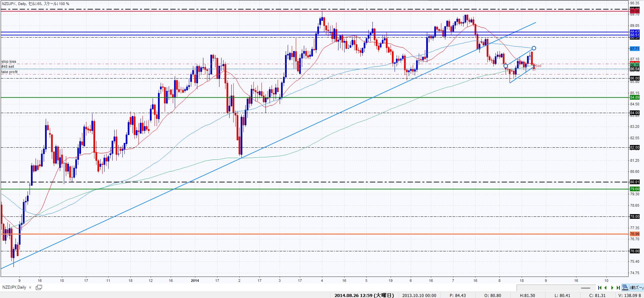
Task: Select upper circle handle of the channel
Action: pos(534,48)
